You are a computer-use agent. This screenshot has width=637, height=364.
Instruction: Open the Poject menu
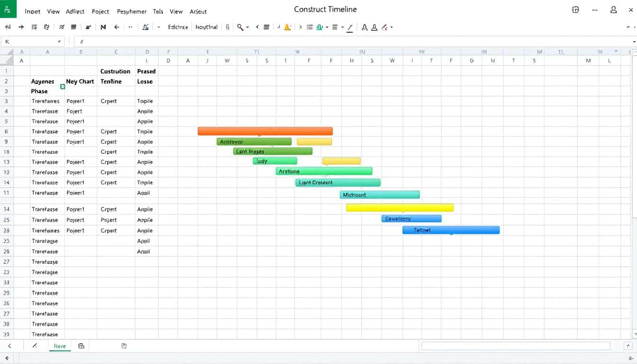click(100, 11)
